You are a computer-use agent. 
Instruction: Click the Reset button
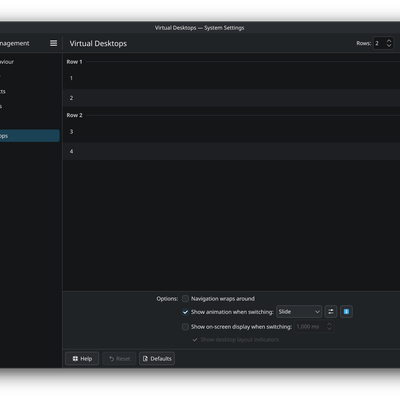coord(119,359)
